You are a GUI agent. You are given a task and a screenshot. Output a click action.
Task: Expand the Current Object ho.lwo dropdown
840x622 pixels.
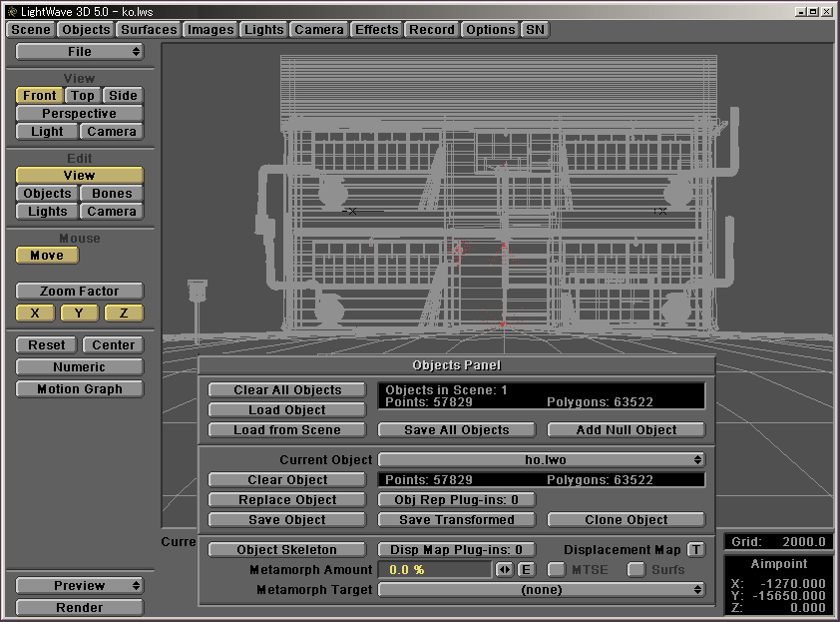pos(542,460)
